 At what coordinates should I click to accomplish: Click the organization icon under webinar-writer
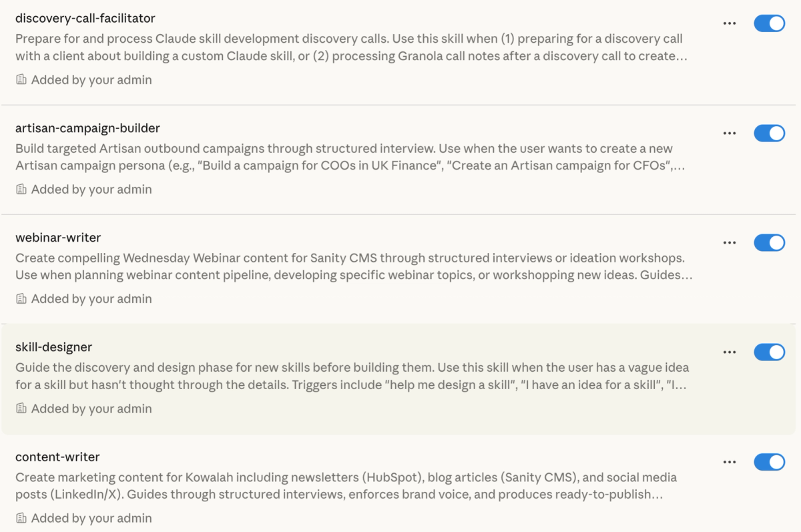tap(21, 298)
